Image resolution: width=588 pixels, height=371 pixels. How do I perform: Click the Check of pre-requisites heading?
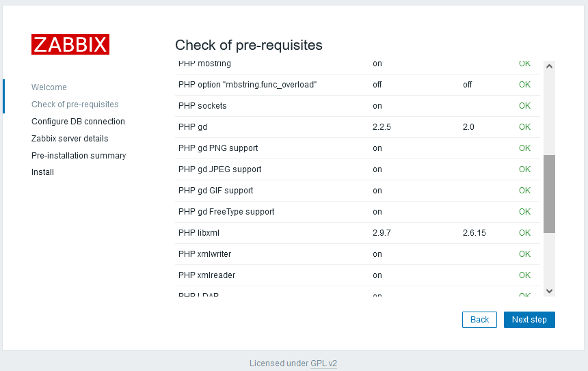[x=249, y=45]
